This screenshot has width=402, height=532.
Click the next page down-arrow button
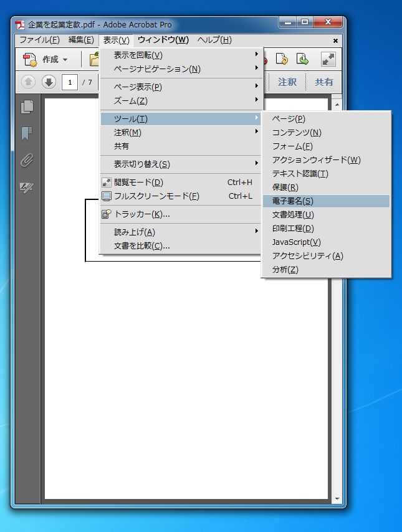click(49, 82)
